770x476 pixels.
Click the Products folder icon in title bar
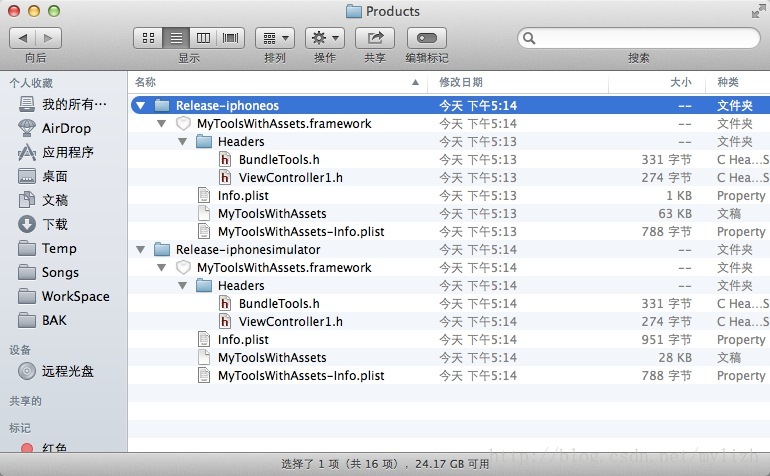[354, 11]
